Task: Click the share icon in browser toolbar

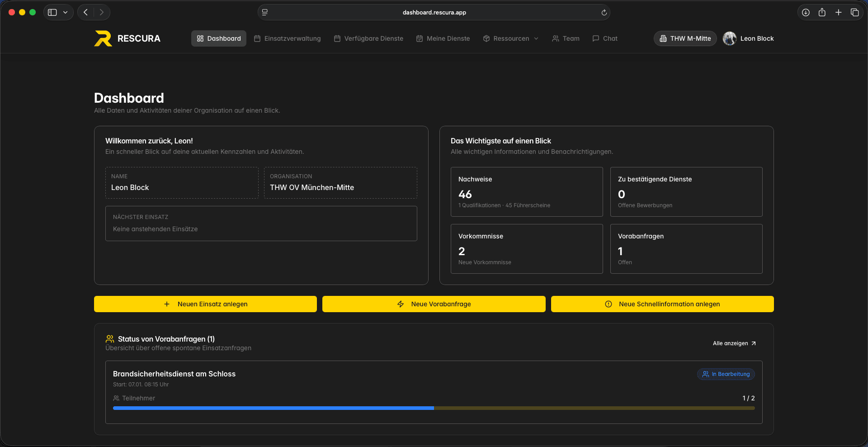Action: click(x=822, y=12)
